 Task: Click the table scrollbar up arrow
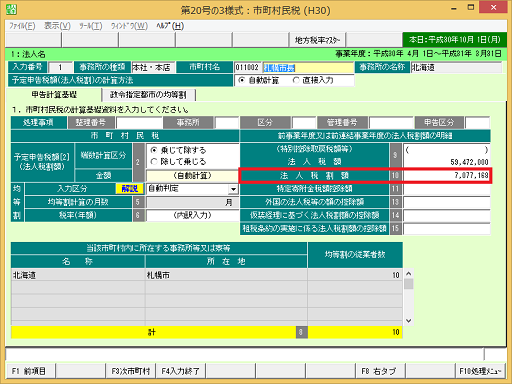(x=409, y=274)
